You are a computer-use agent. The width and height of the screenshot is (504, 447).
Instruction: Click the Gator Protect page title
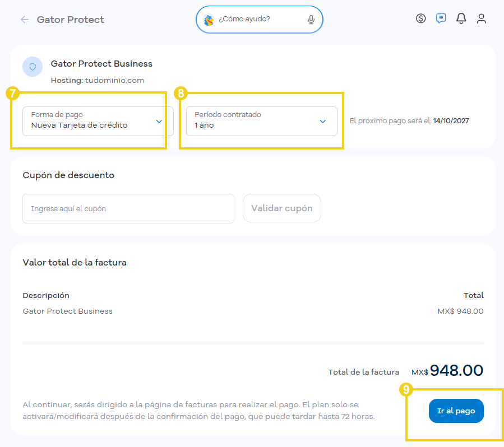[x=71, y=20]
